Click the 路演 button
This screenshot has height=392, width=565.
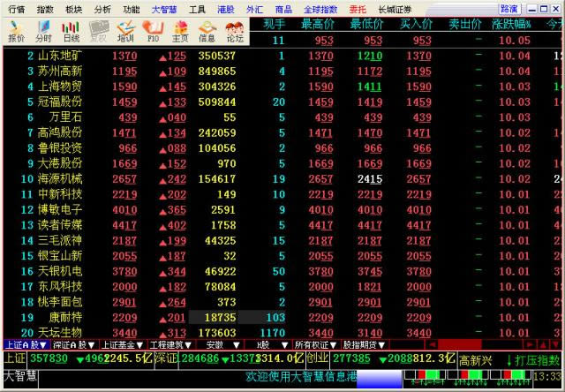[509, 9]
